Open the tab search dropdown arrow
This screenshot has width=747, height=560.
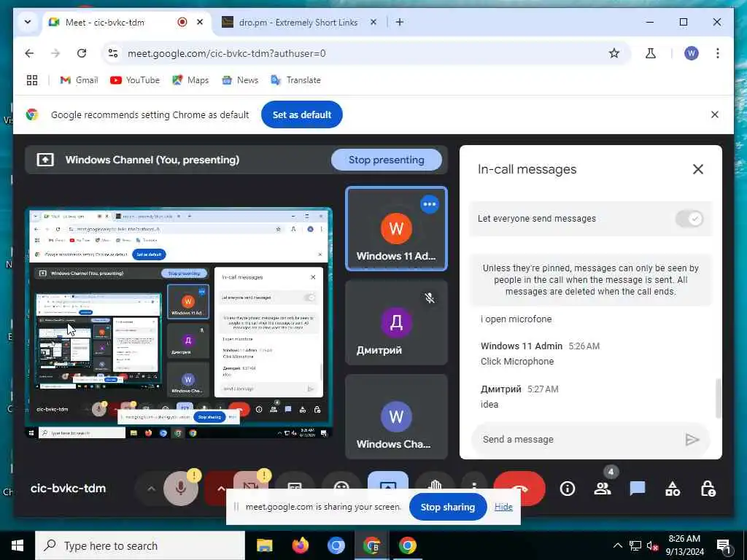click(28, 22)
